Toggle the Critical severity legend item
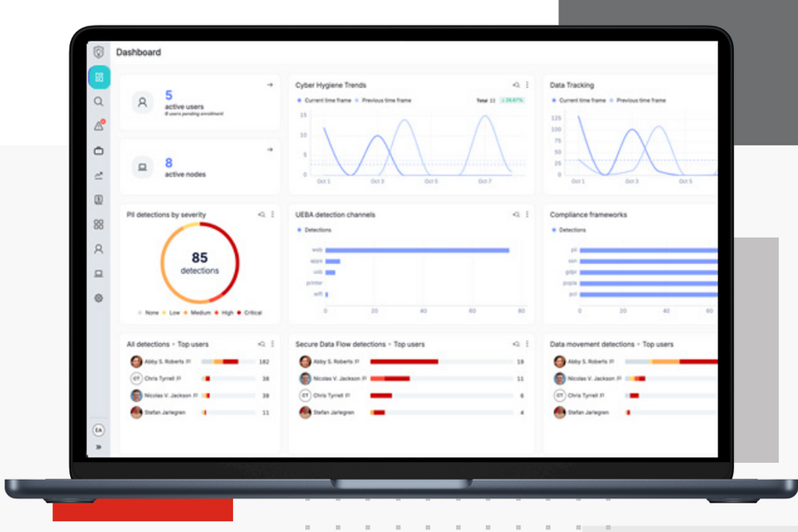The width and height of the screenshot is (798, 532). [249, 313]
